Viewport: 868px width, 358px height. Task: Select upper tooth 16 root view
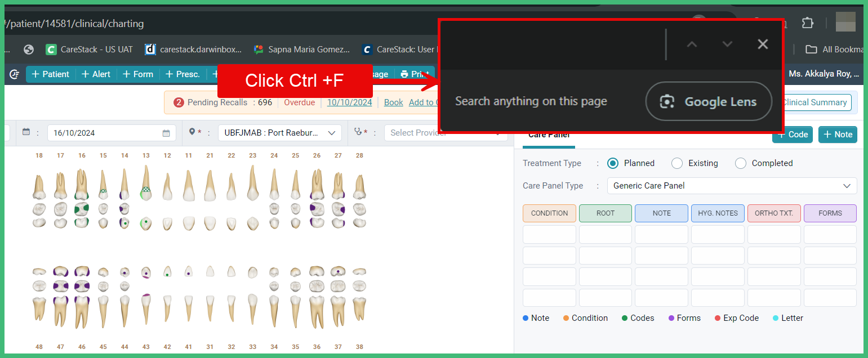click(x=82, y=185)
